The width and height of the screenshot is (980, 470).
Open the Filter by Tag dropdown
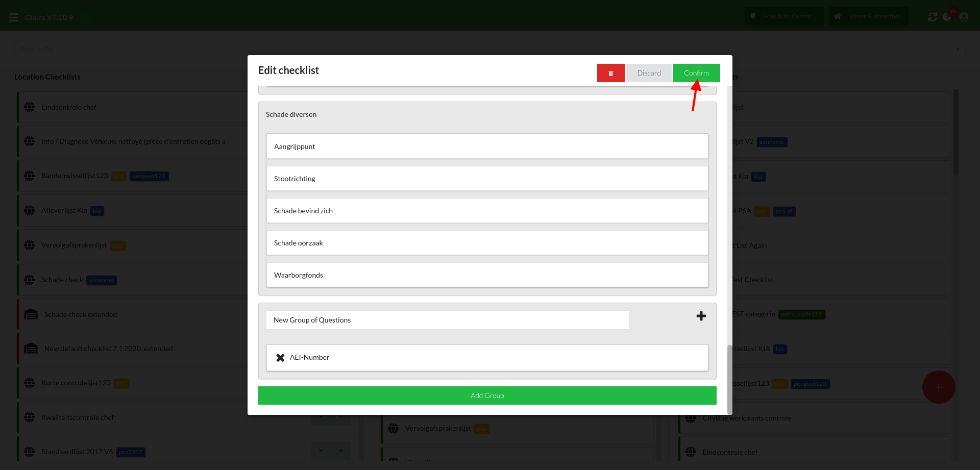[489, 50]
